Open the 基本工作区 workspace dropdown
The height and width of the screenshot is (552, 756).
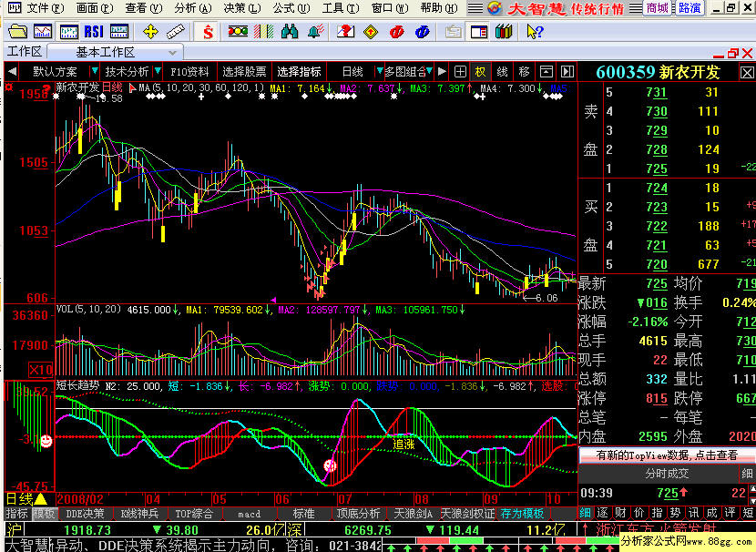172,52
